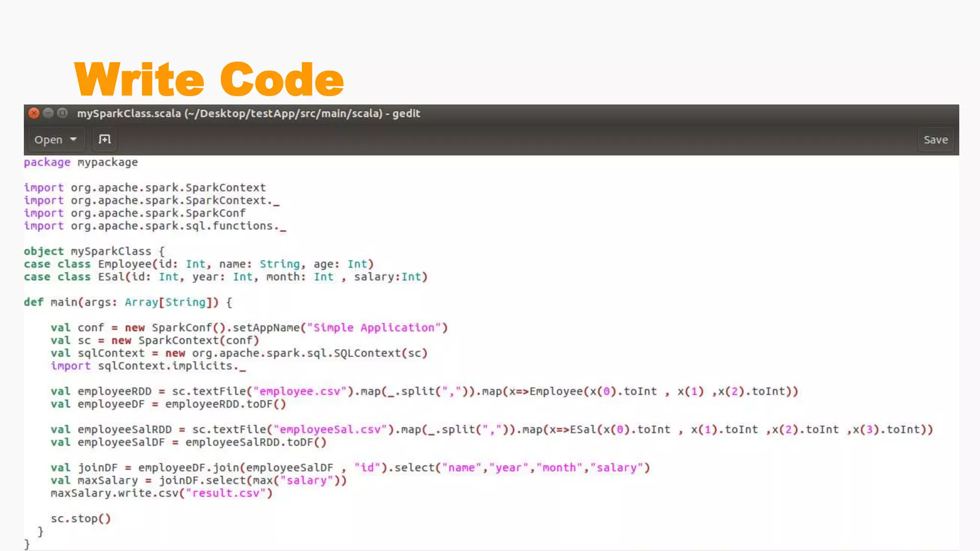Image resolution: width=980 pixels, height=551 pixels.
Task: Click the case class Employee definition line
Action: [199, 264]
